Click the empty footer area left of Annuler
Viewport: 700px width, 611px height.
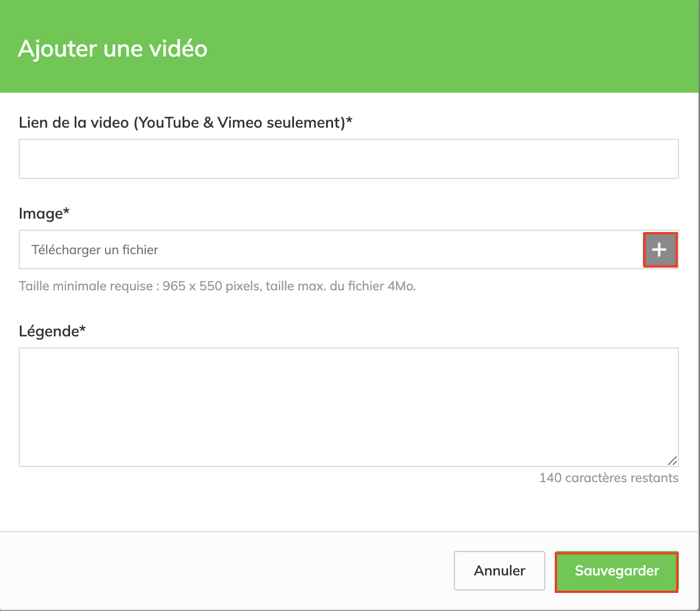pyautogui.click(x=233, y=571)
